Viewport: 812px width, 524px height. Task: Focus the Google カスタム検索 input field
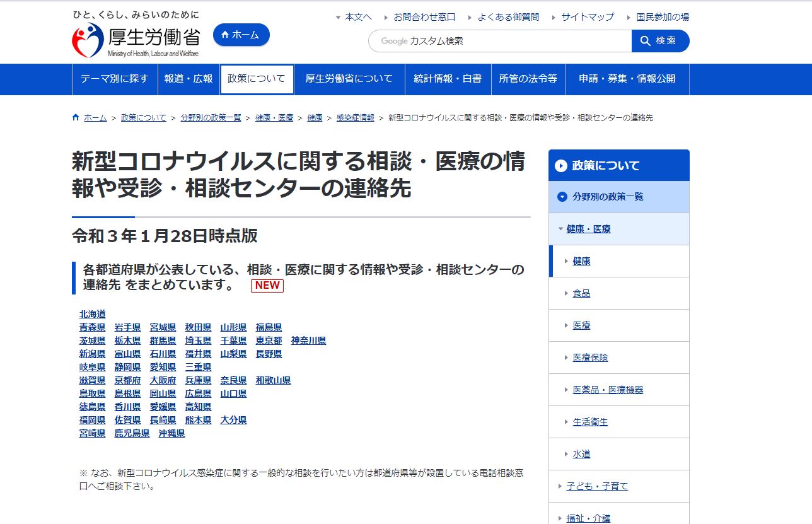500,41
